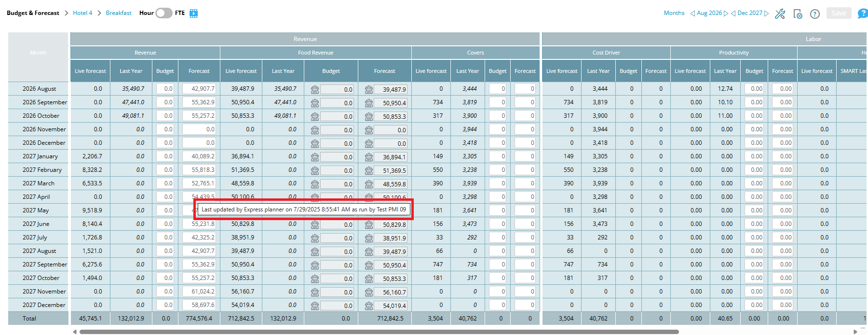Edit Revenue Forecast field for 2026 August
The width and height of the screenshot is (868, 335).
point(199,89)
